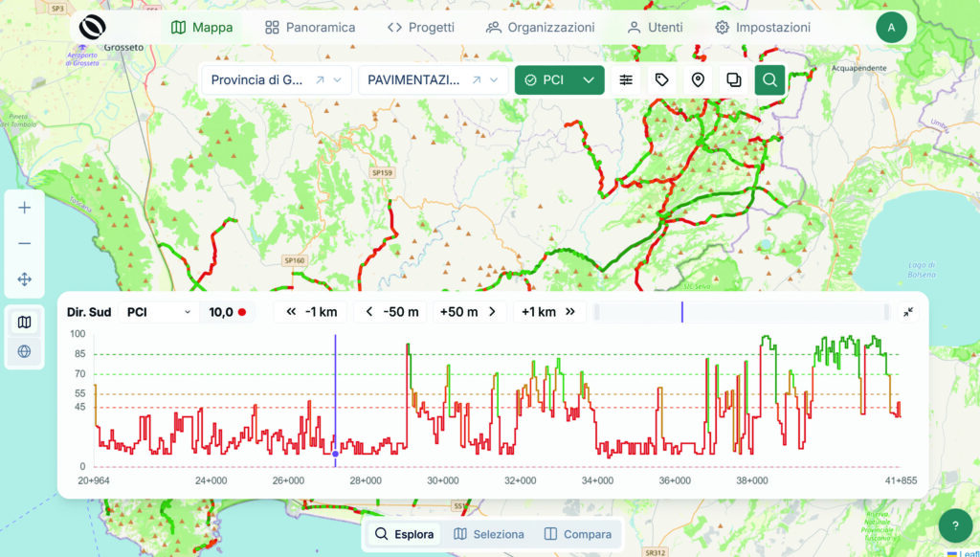Click the chart position overview slider

[x=742, y=312]
